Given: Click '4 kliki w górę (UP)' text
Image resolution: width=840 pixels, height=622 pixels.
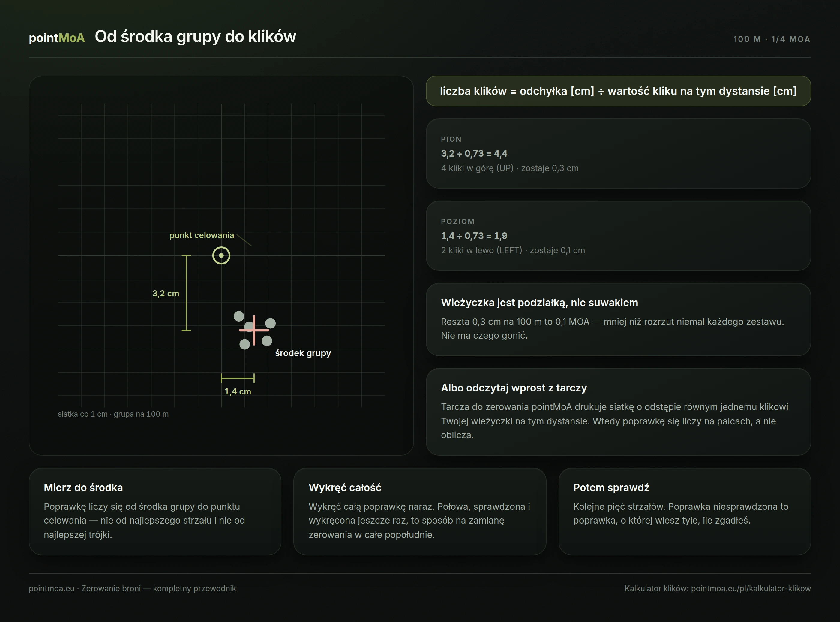Looking at the screenshot, I should pyautogui.click(x=477, y=168).
